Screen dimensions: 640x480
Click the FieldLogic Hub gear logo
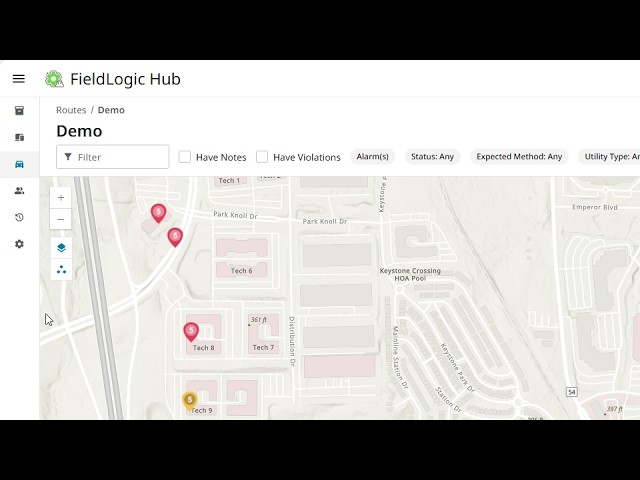coord(54,79)
